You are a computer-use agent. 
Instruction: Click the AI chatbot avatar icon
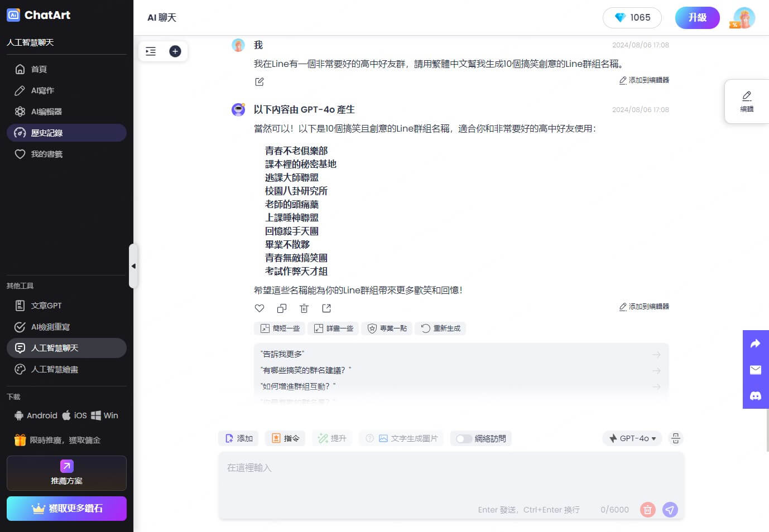click(238, 110)
